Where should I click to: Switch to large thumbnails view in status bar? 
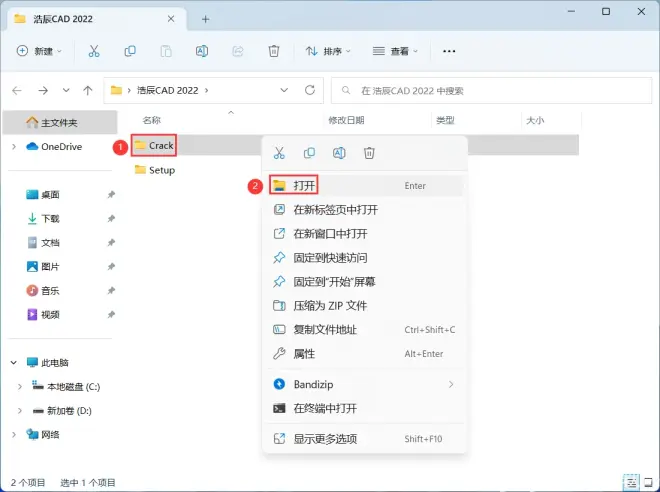pyautogui.click(x=648, y=482)
